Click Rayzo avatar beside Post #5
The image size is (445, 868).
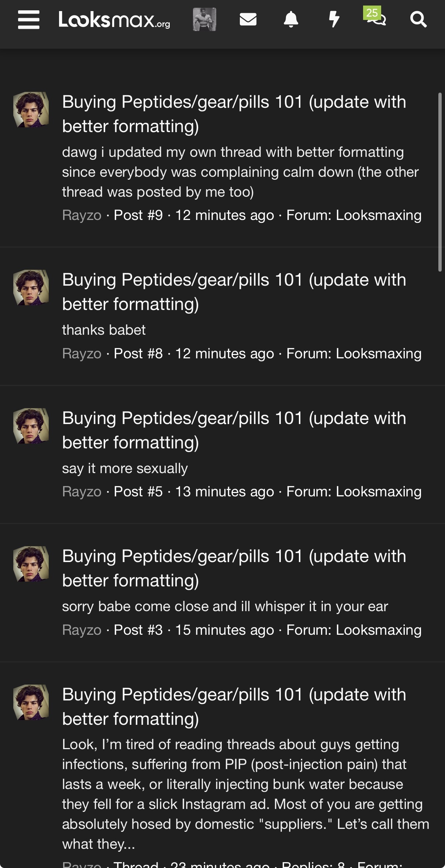point(31,426)
